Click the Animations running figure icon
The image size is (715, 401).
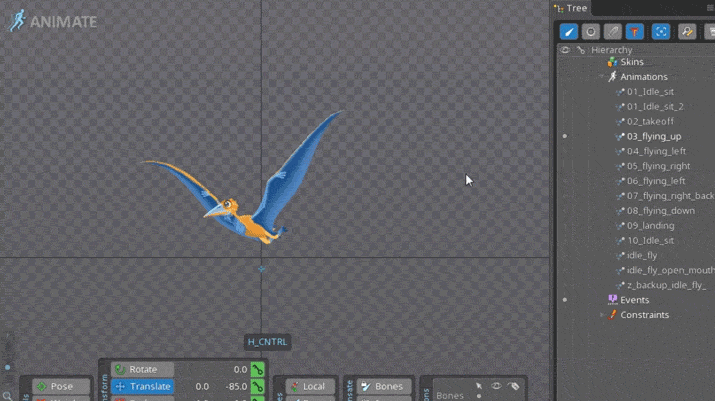[x=612, y=77]
